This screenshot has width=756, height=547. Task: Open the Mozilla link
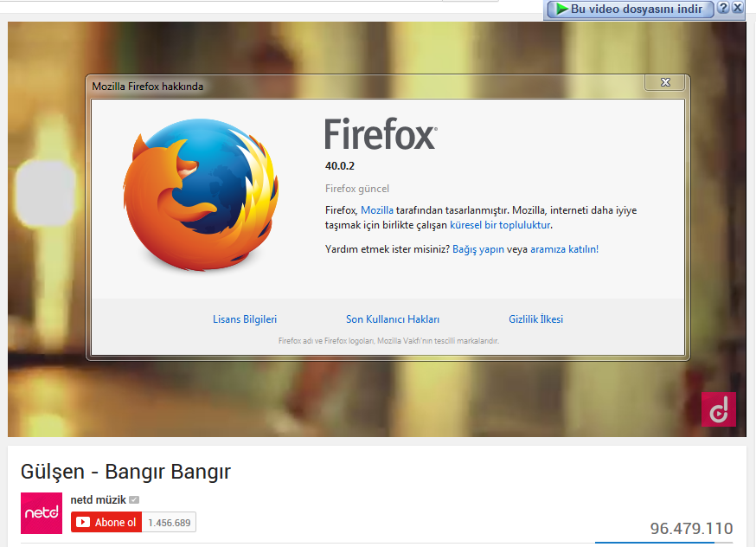[377, 210]
